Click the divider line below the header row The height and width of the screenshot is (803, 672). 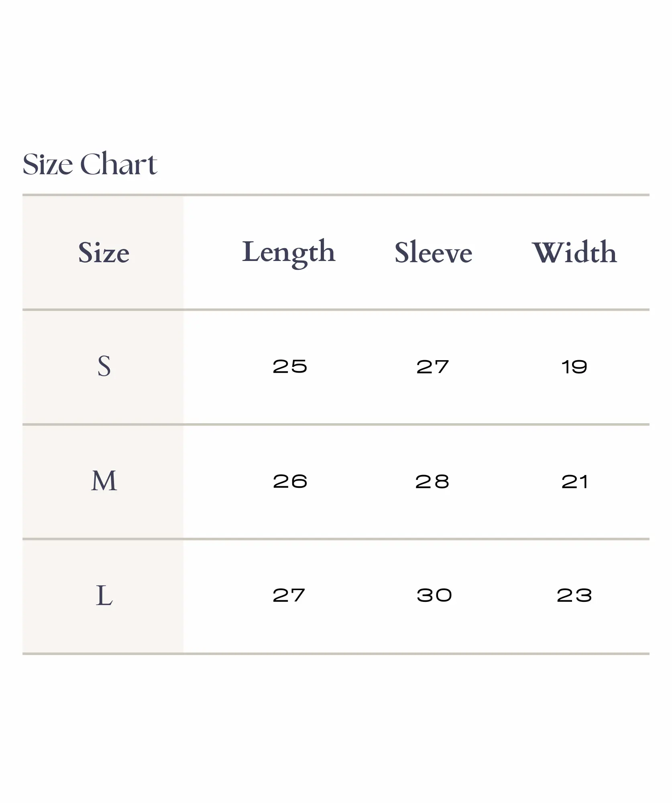tap(336, 310)
